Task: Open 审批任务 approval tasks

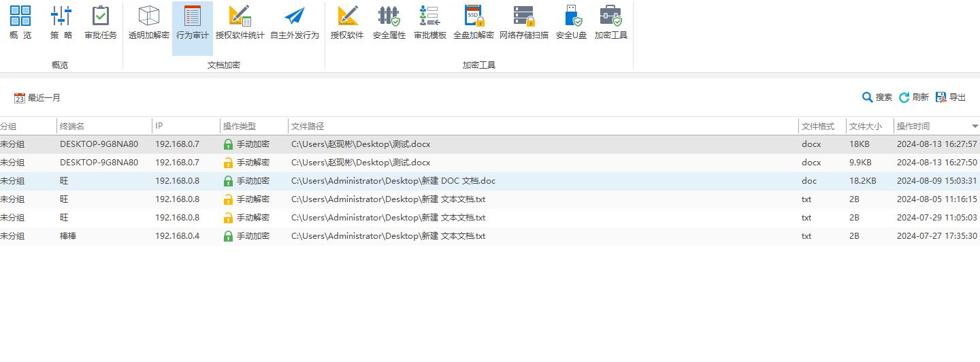Action: coord(101,22)
